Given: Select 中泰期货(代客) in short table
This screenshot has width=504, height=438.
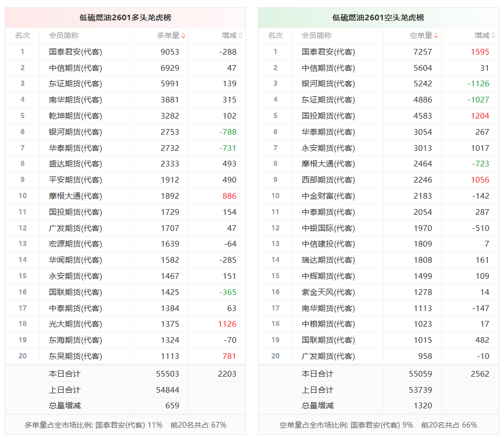Looking at the screenshot, I should click(x=329, y=212).
